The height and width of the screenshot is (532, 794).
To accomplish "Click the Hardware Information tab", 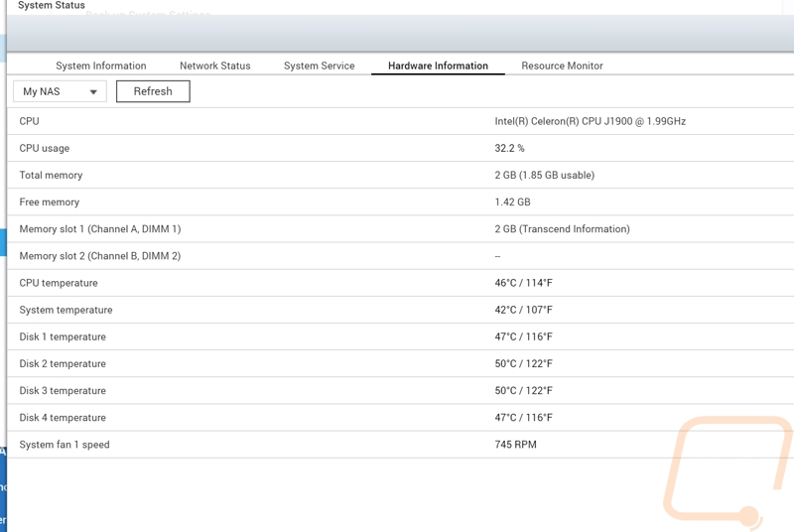I will (438, 66).
